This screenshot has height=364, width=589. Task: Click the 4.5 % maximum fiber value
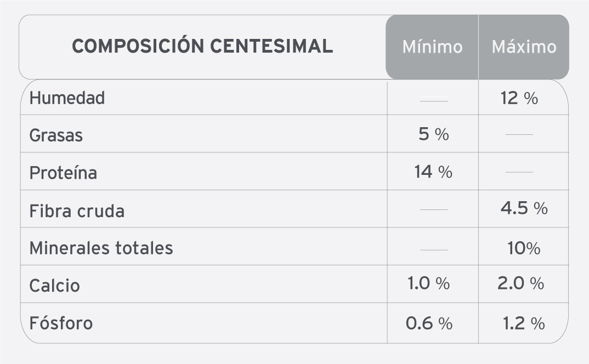(524, 208)
